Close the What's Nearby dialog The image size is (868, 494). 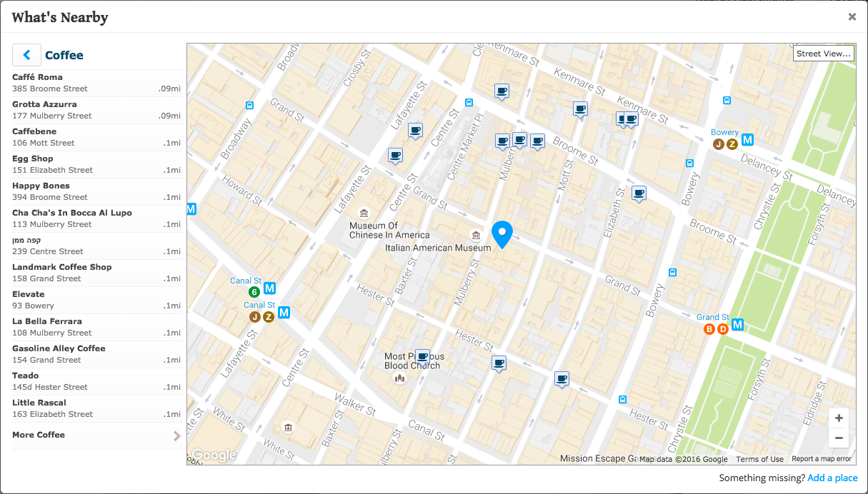852,17
